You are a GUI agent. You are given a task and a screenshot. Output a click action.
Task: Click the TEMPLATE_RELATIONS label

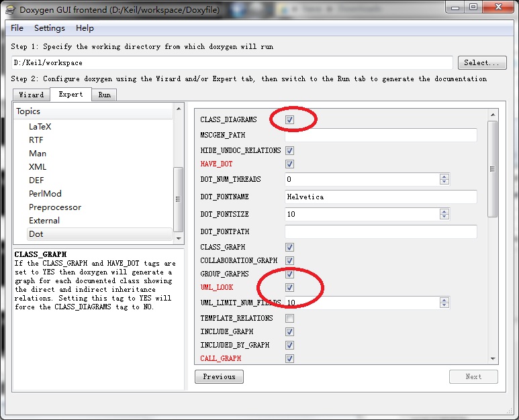(x=236, y=318)
